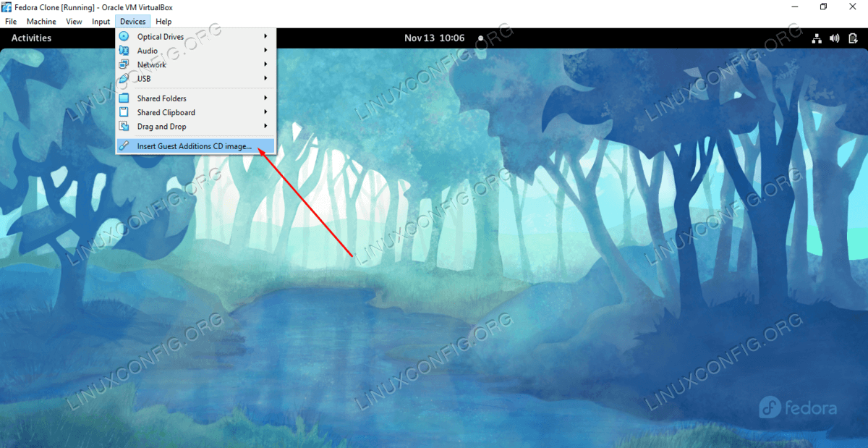This screenshot has height=448, width=868.
Task: Click the wired network icon in Fedora top bar
Action: pos(817,38)
